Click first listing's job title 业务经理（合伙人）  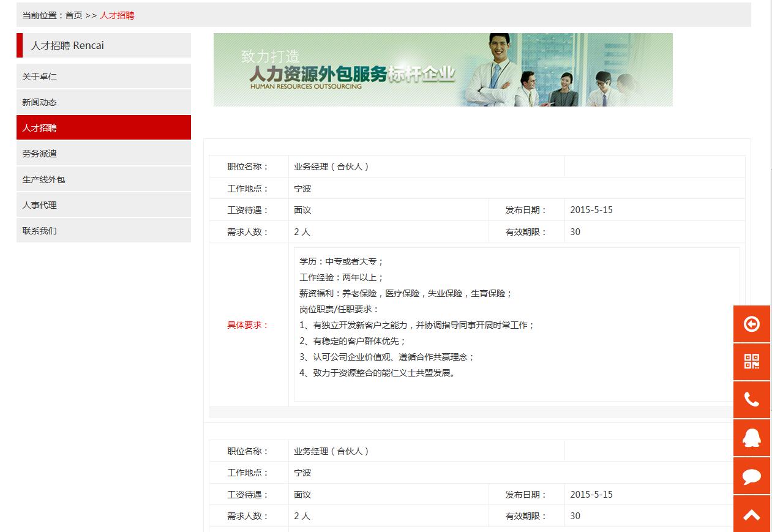332,167
